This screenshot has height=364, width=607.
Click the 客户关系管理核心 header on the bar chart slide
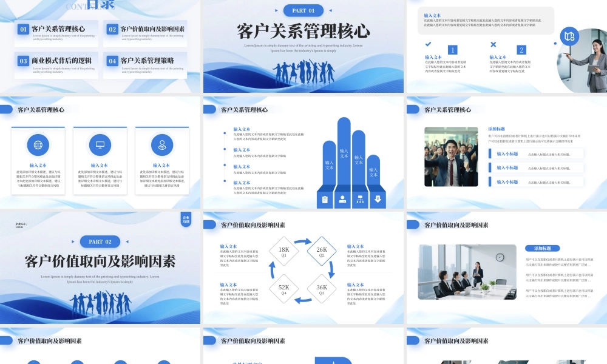tap(244, 110)
